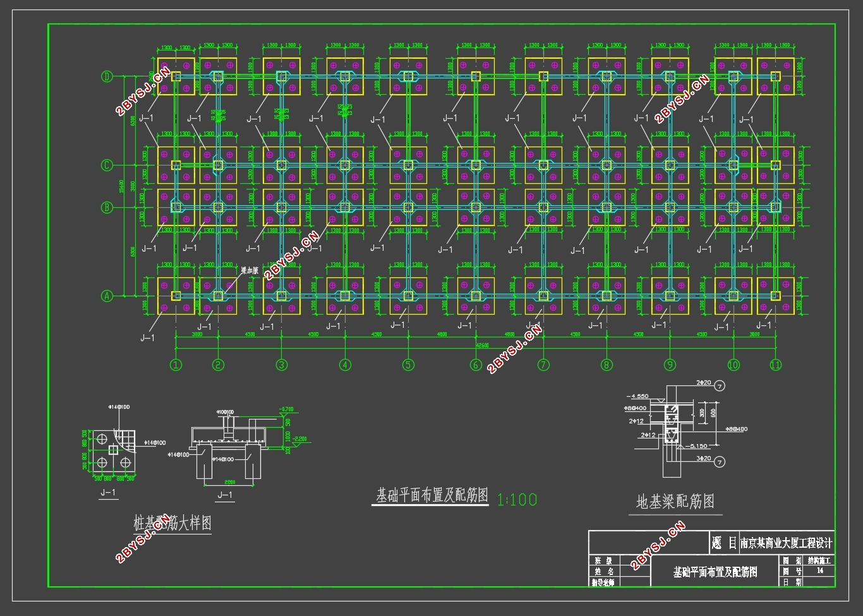This screenshot has width=863, height=616.
Task: Click 题目 cell in title block
Action: pos(724,543)
